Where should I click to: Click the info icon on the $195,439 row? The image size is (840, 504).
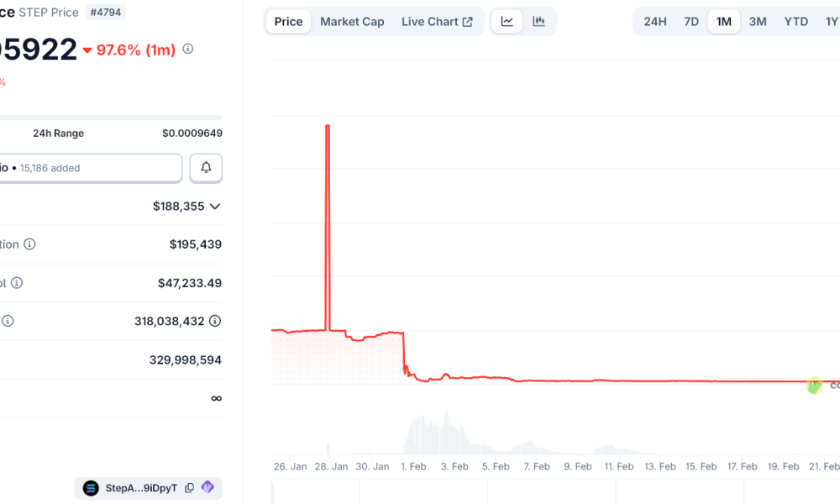coord(29,244)
